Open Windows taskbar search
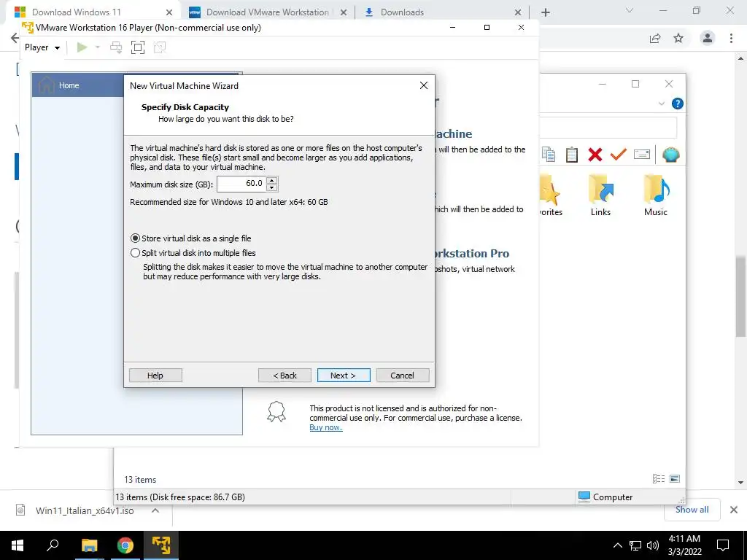 (x=53, y=545)
